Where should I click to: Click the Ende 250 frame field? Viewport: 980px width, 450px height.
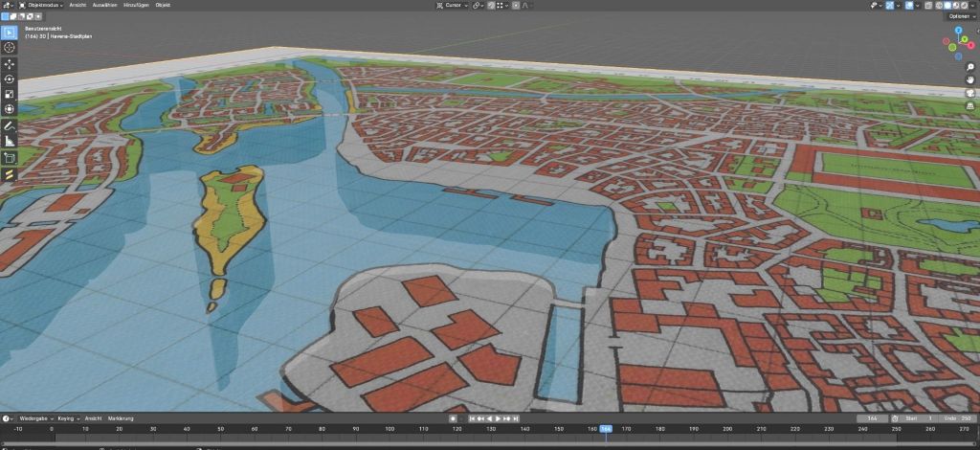pyautogui.click(x=959, y=418)
